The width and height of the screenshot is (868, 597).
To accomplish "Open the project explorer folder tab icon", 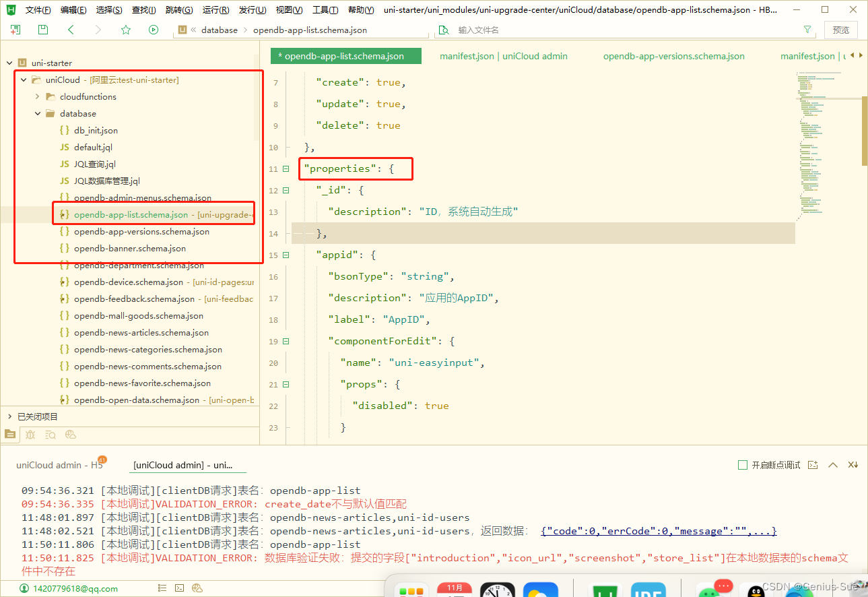I will pos(9,434).
